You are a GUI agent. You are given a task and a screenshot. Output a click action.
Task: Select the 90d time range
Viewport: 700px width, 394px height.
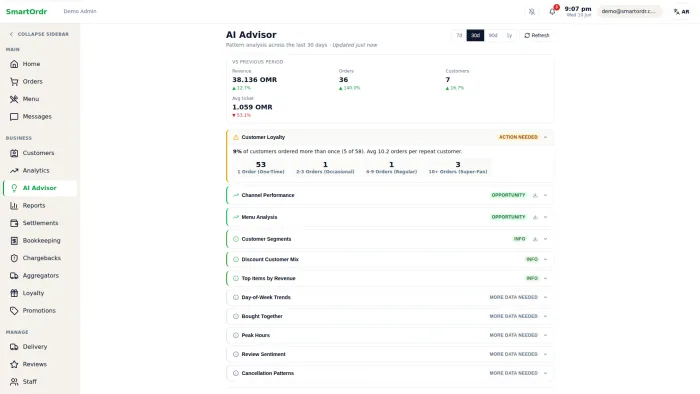point(493,35)
